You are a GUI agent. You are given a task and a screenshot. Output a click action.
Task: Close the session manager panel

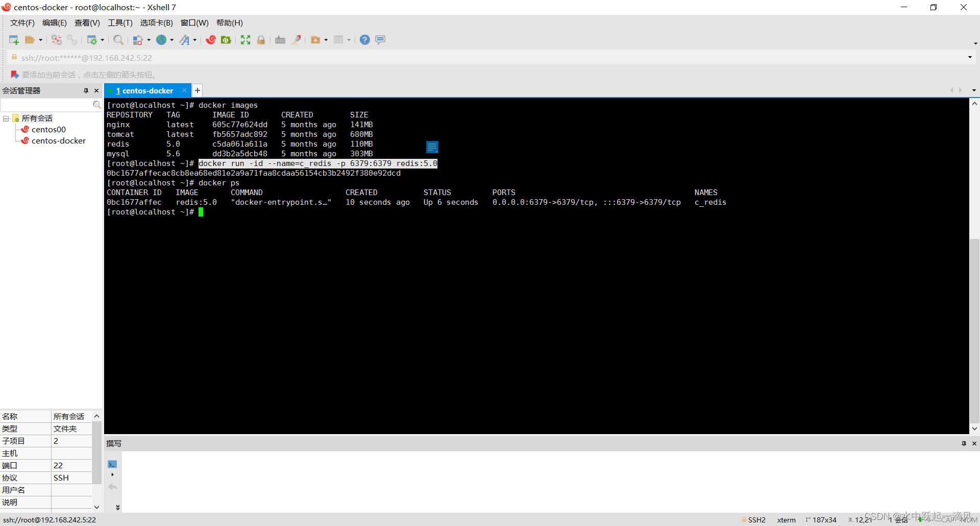[96, 91]
